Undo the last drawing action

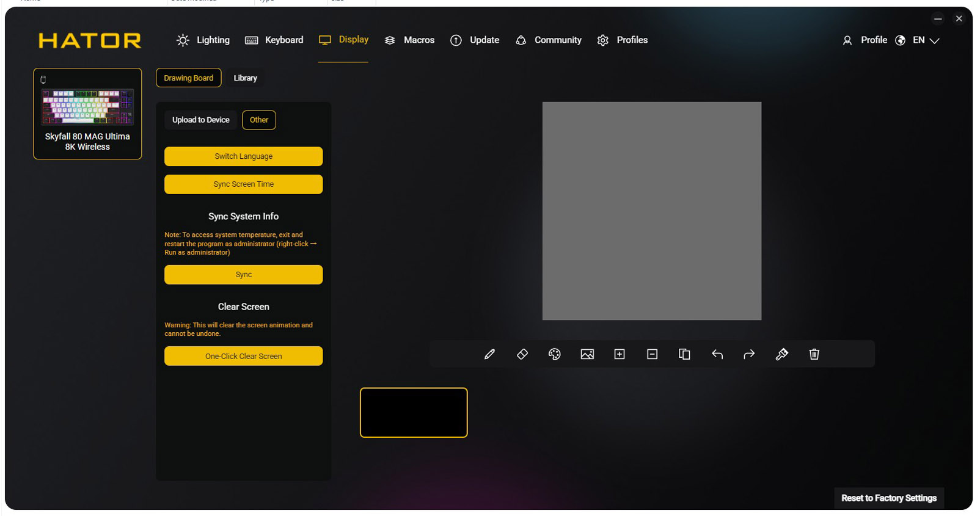point(717,354)
